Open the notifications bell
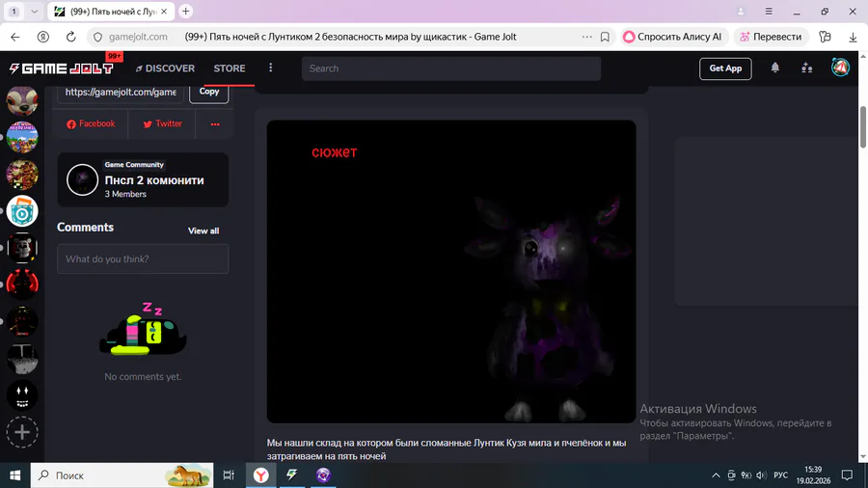This screenshot has height=488, width=868. point(775,68)
